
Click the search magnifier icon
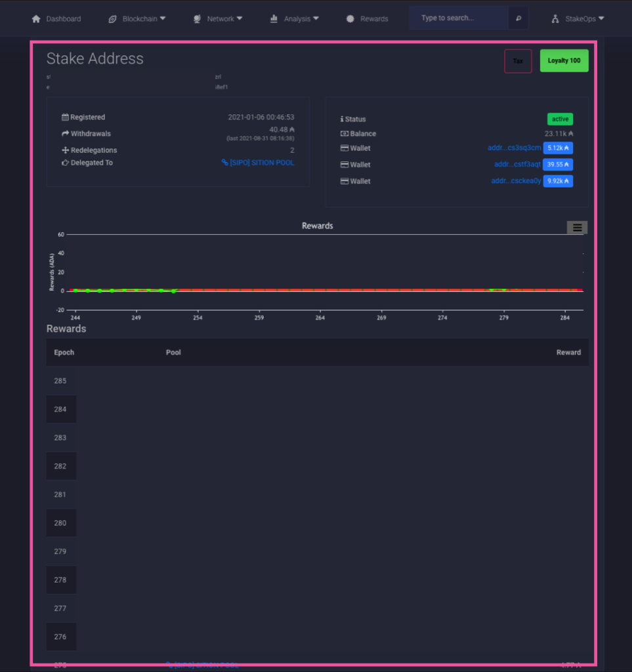tap(518, 18)
